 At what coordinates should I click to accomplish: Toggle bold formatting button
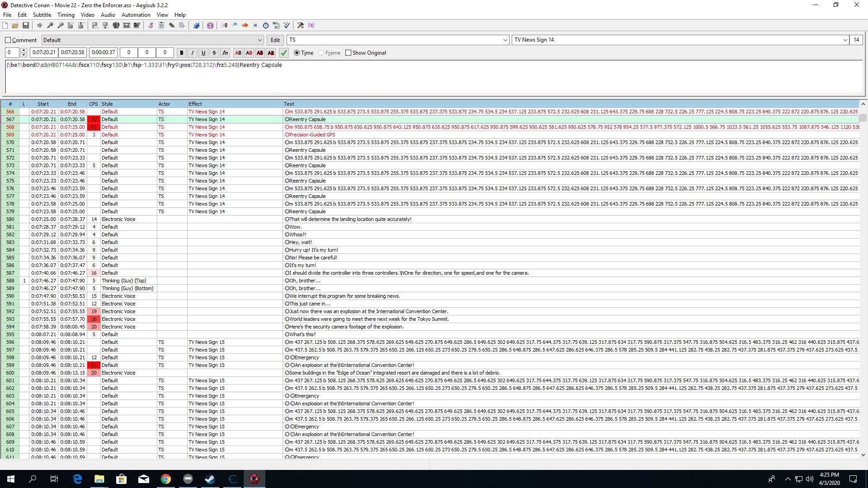(x=182, y=53)
